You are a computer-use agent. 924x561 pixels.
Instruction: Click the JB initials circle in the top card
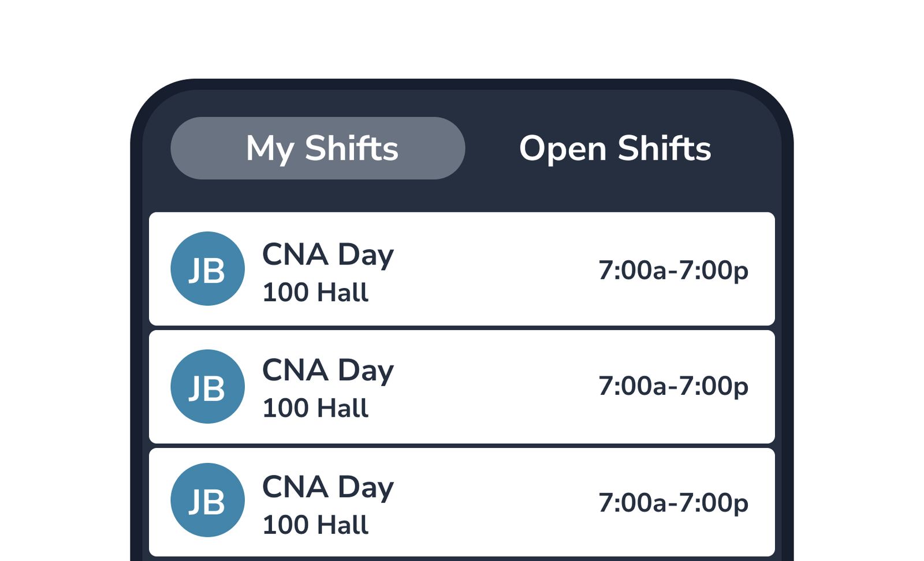point(208,268)
